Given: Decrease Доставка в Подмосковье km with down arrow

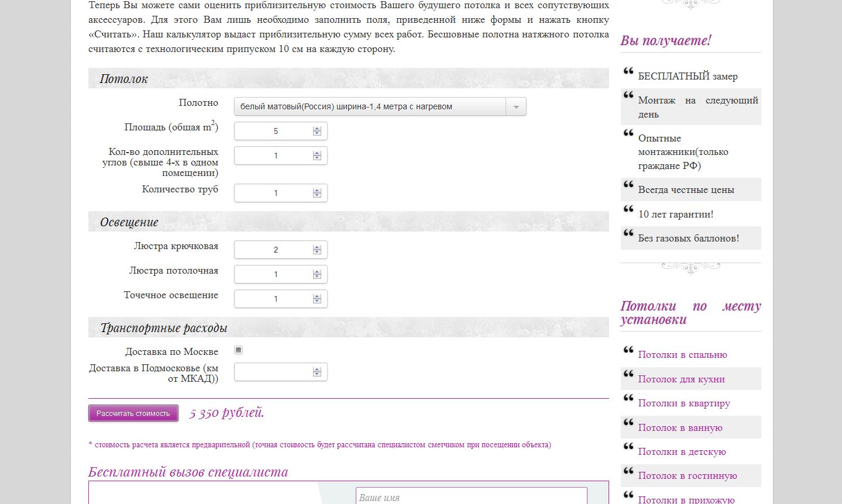Looking at the screenshot, I should [317, 374].
